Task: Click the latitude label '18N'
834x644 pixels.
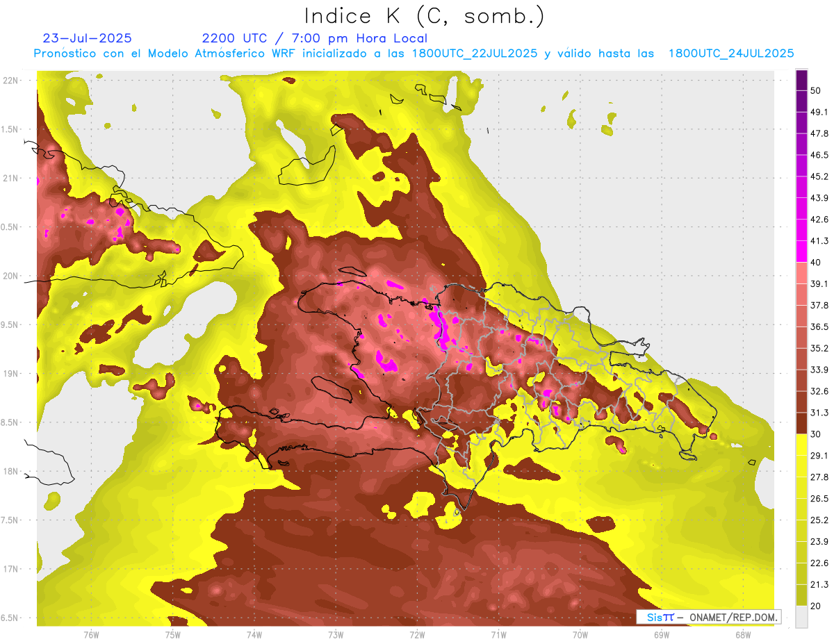Action: tap(10, 472)
